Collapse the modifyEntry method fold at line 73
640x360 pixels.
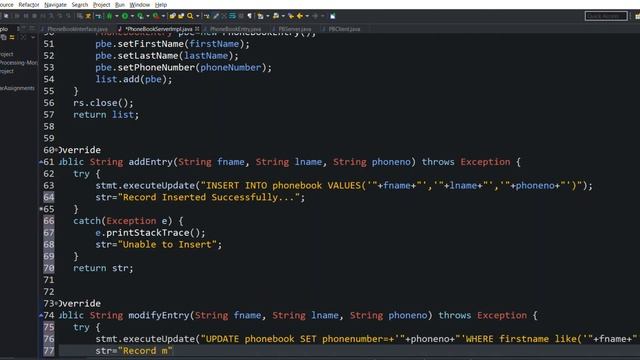pyautogui.click(x=56, y=303)
